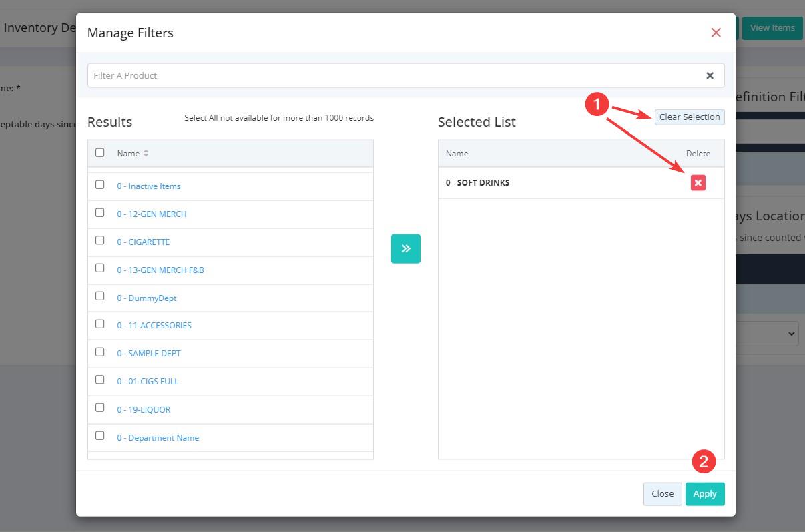Open the 0 - 11-ACCESSORIES link

pyautogui.click(x=154, y=326)
